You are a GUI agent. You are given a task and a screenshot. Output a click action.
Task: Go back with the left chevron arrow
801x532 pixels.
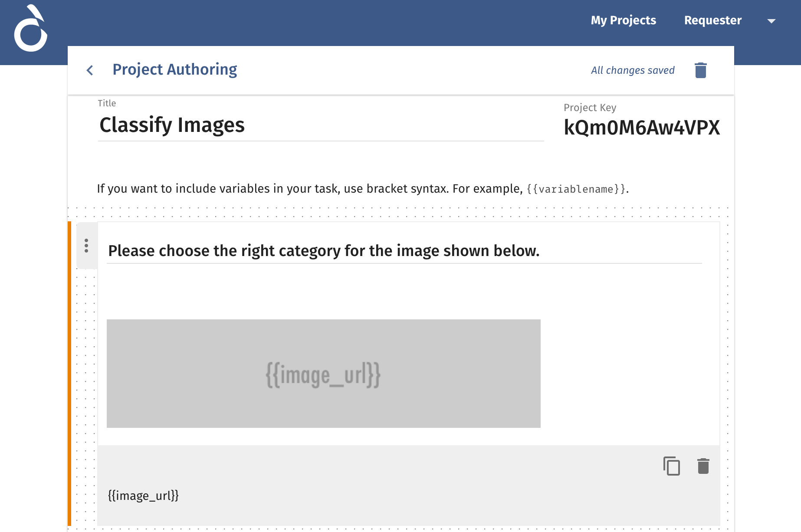[90, 70]
